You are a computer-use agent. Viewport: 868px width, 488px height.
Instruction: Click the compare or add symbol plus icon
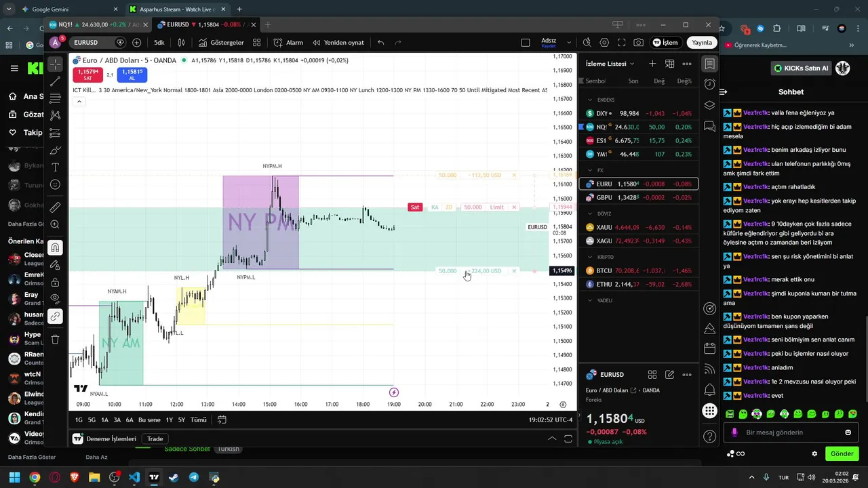pos(136,43)
